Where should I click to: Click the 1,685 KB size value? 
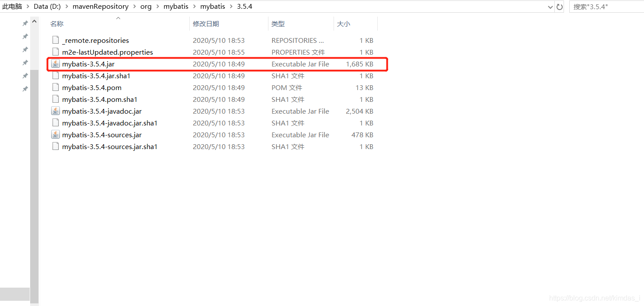(x=359, y=64)
